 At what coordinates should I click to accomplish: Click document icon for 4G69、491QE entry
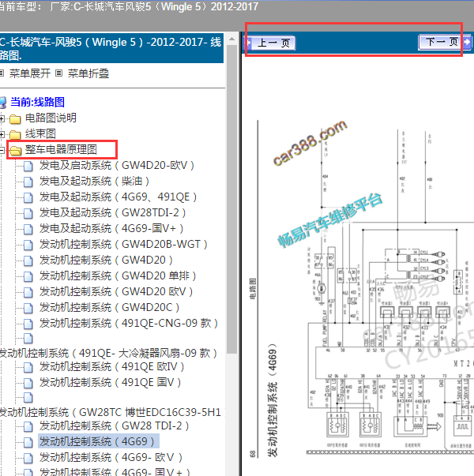pos(28,197)
